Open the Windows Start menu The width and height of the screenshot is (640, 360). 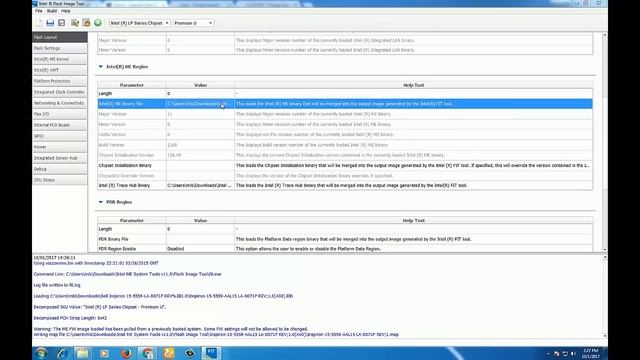tap(41, 353)
